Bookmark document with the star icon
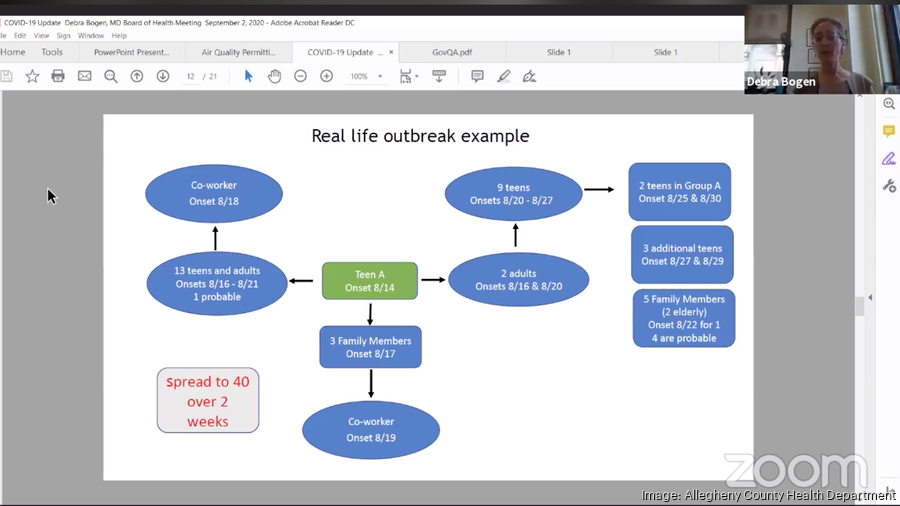The width and height of the screenshot is (900, 506). click(x=32, y=76)
